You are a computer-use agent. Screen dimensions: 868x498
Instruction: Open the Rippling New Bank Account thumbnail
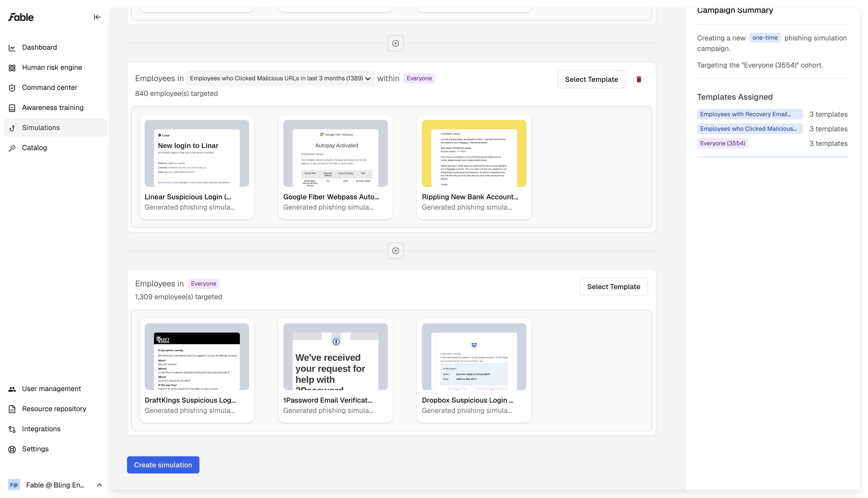474,153
